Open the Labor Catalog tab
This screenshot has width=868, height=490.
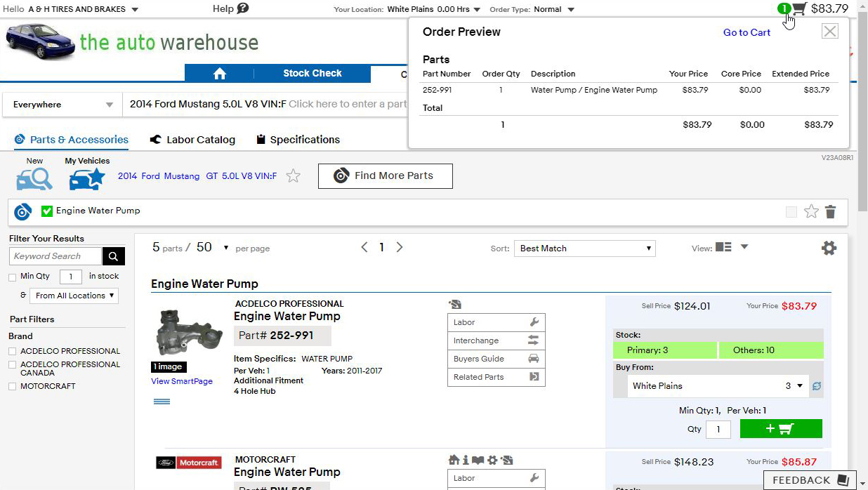(x=192, y=140)
